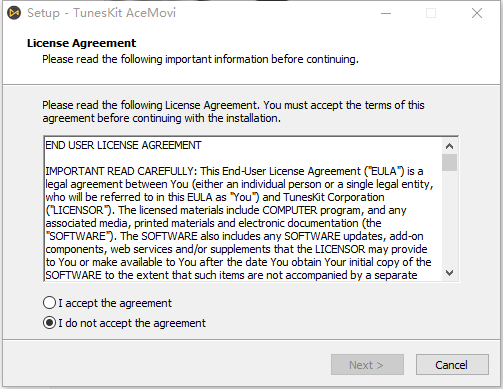Click the greyed-out maximize window icon
This screenshot has height=389, width=503.
pos(431,13)
